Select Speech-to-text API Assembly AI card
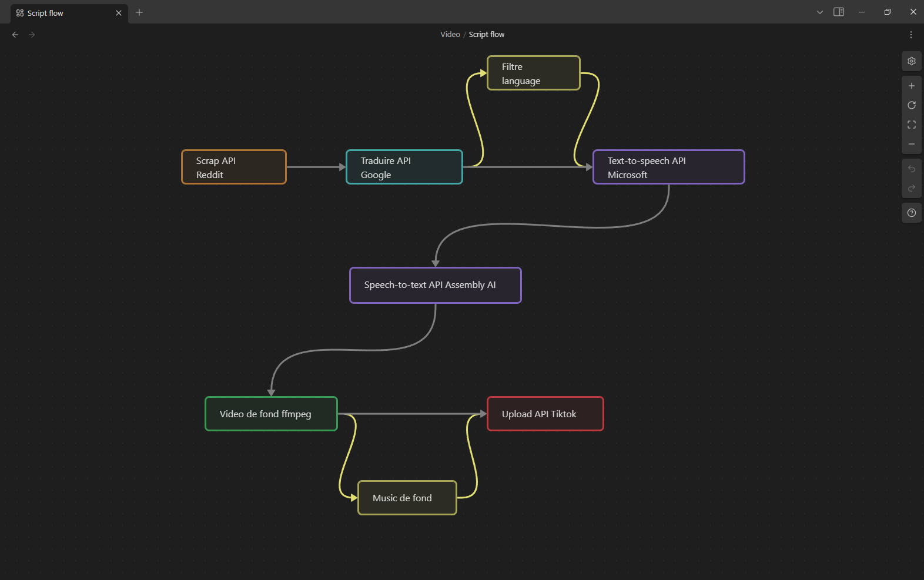 click(436, 286)
